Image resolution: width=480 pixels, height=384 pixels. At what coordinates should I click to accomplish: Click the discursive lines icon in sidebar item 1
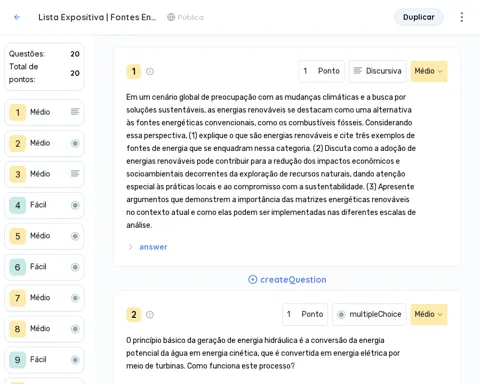[x=75, y=112]
